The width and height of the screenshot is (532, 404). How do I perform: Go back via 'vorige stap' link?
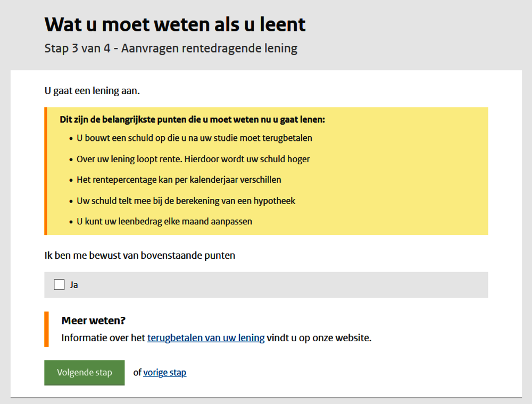click(x=164, y=373)
